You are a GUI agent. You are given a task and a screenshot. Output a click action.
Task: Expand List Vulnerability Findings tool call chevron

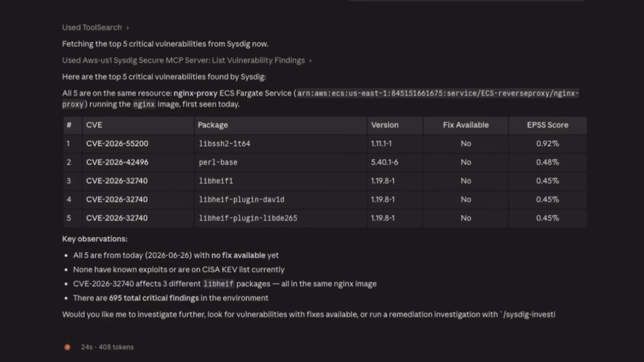(x=310, y=61)
